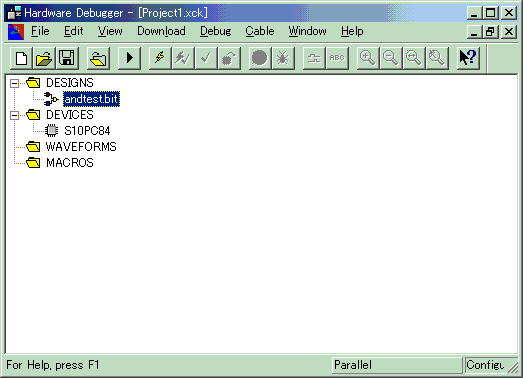Collapse the DEVICES tree node
The width and height of the screenshot is (523, 378).
coord(14,115)
